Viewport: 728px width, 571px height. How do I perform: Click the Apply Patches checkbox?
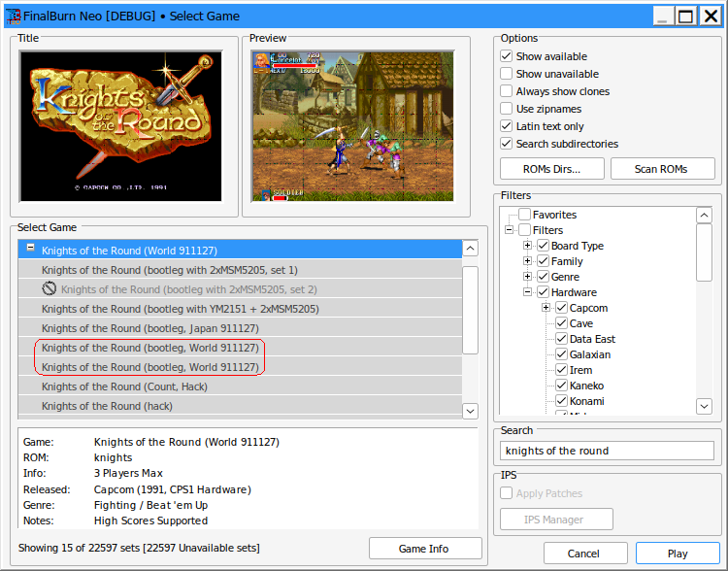pyautogui.click(x=506, y=493)
